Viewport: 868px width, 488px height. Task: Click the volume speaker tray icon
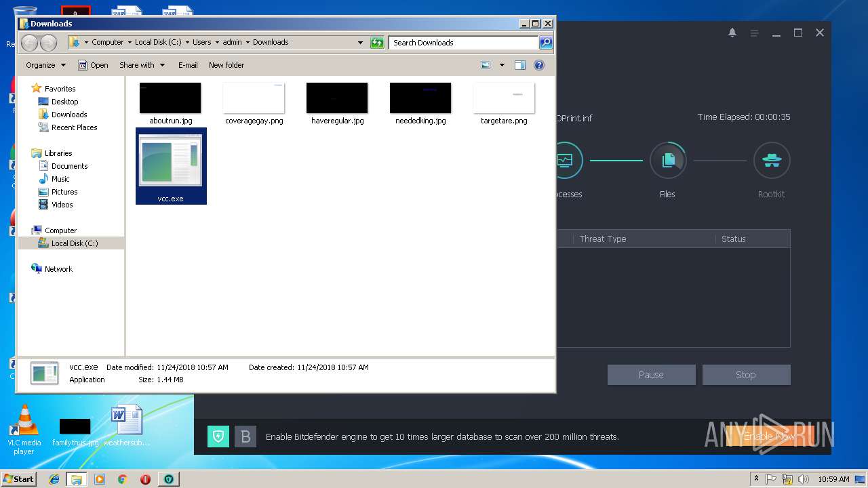803,479
